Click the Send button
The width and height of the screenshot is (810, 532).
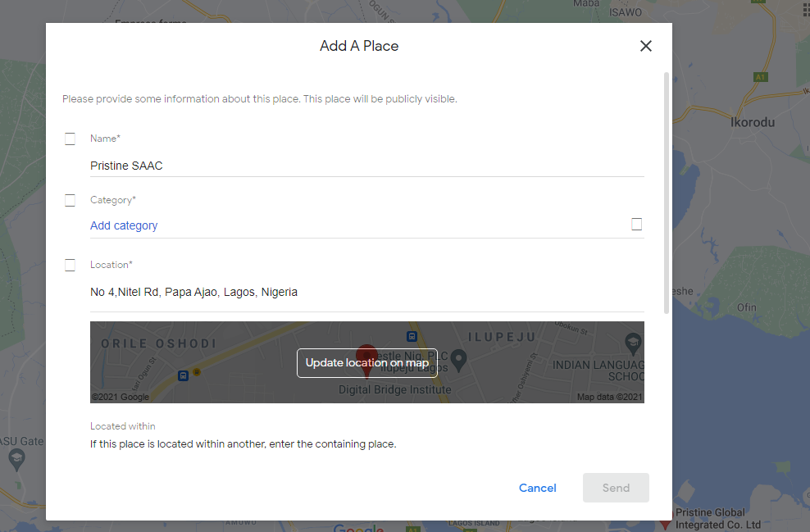click(x=616, y=488)
